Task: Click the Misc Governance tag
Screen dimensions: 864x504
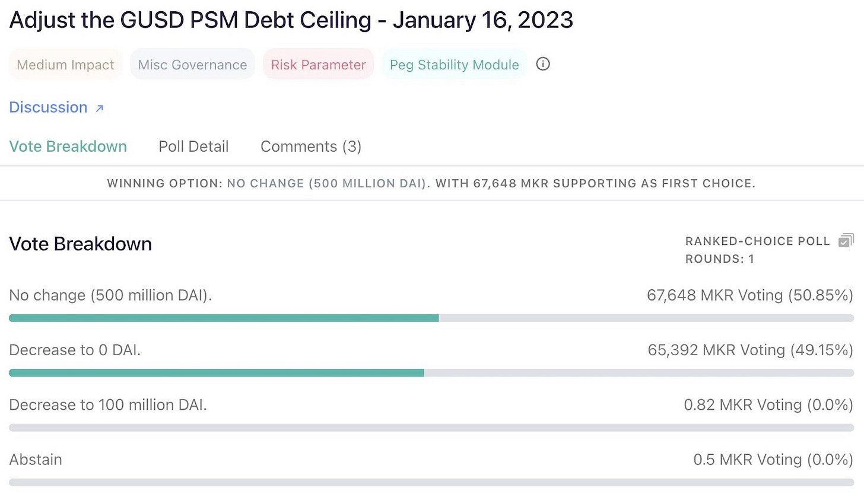Action: coord(192,65)
